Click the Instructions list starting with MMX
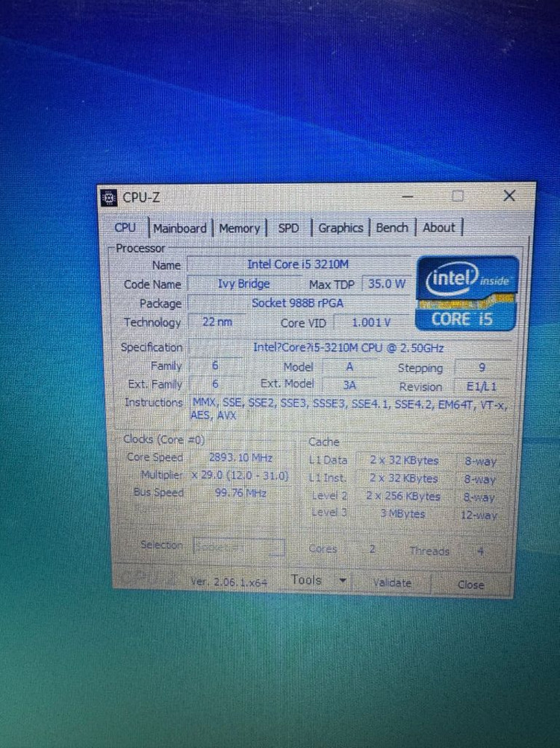Viewport: 560px width, 748px height. (x=350, y=409)
